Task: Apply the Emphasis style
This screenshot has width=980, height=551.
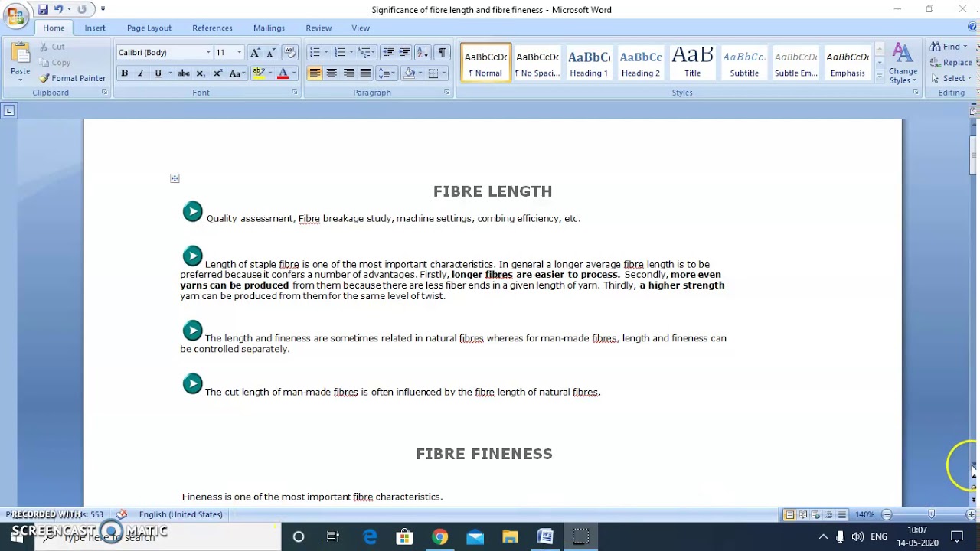Action: 848,62
